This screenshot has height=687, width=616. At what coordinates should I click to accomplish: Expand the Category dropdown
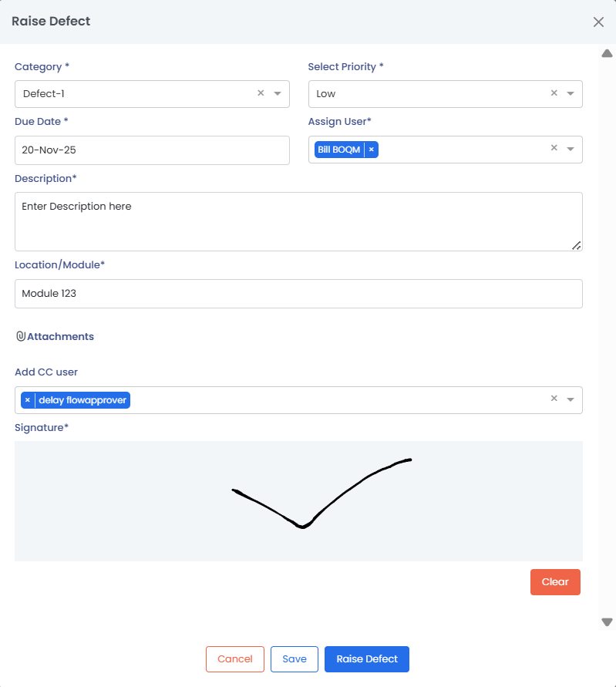pos(278,93)
